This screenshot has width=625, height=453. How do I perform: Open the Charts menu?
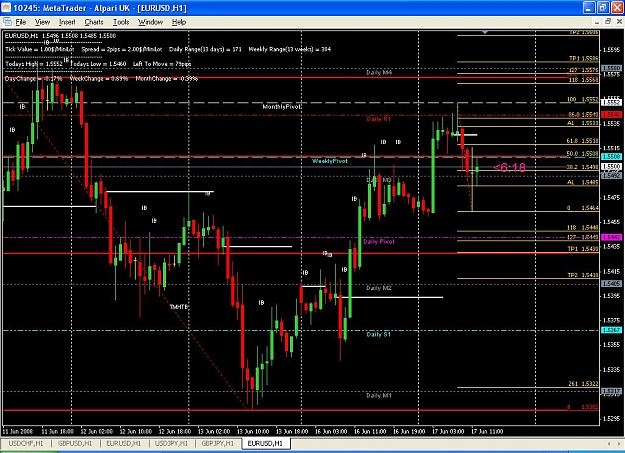click(94, 22)
